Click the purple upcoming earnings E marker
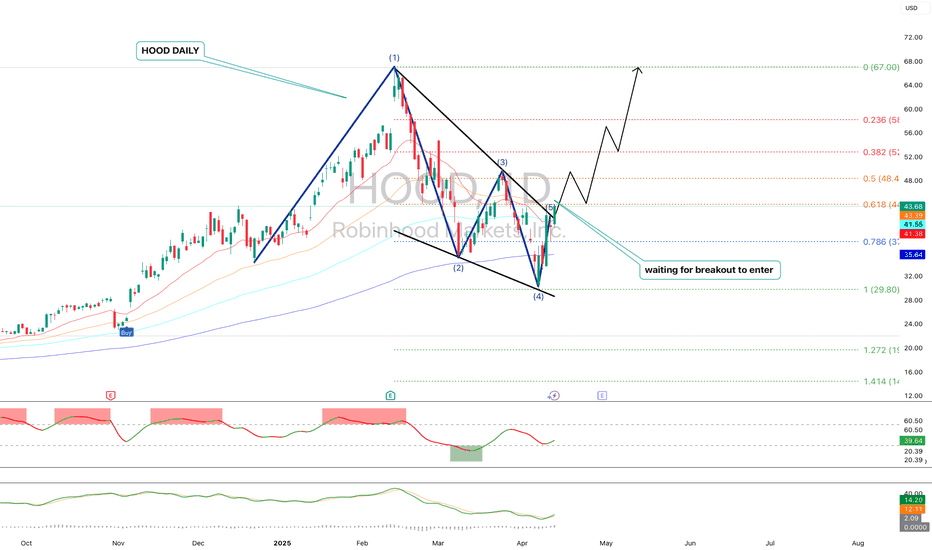932x550 pixels. pos(602,395)
